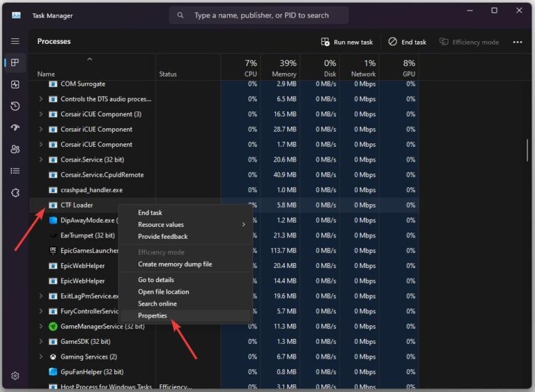This screenshot has height=392, width=535.
Task: Expand the COM Surrogate process group
Action: tap(41, 84)
